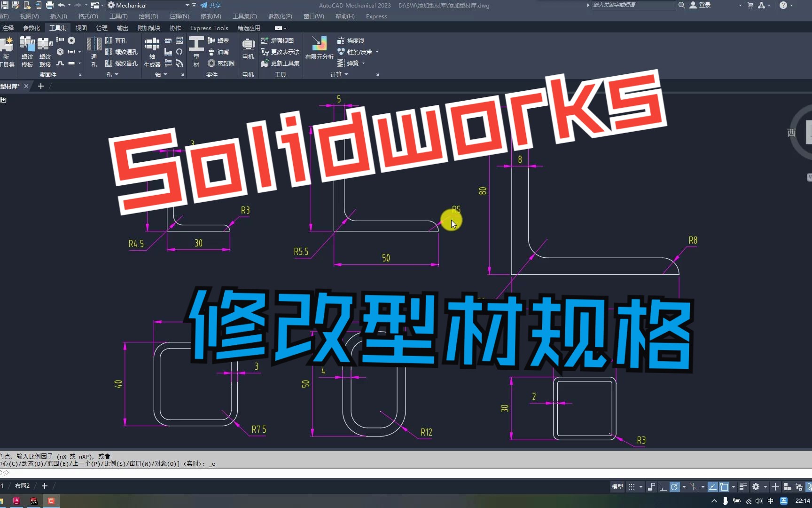Select the 通孔 through-hole tool
Viewport: 812px width, 508px height.
click(x=94, y=52)
